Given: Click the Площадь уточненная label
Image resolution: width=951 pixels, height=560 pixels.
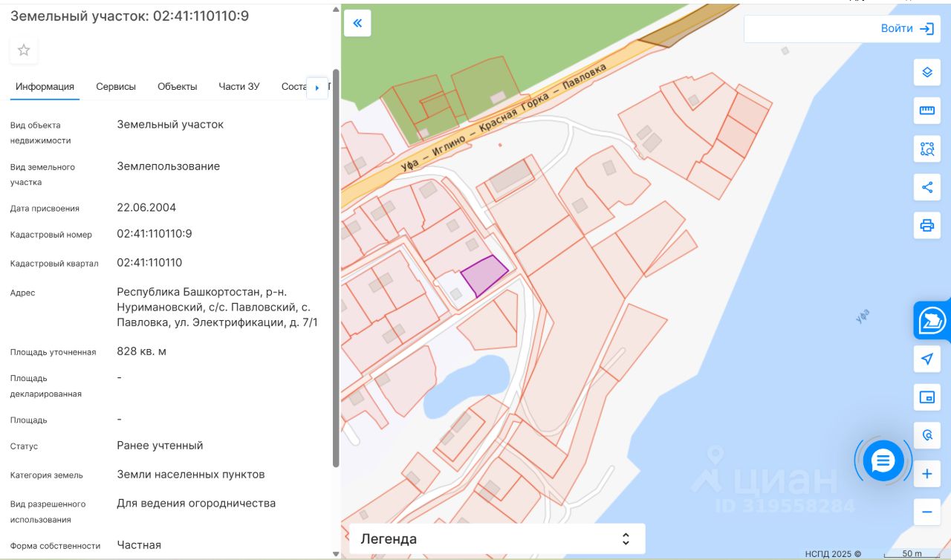Looking at the screenshot, I should (53, 352).
